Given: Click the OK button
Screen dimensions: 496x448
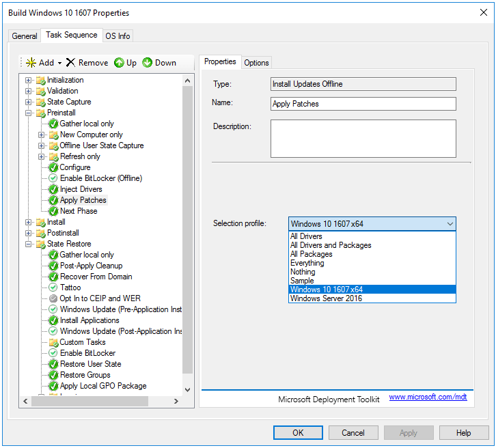Looking at the screenshot, I should click(298, 432).
